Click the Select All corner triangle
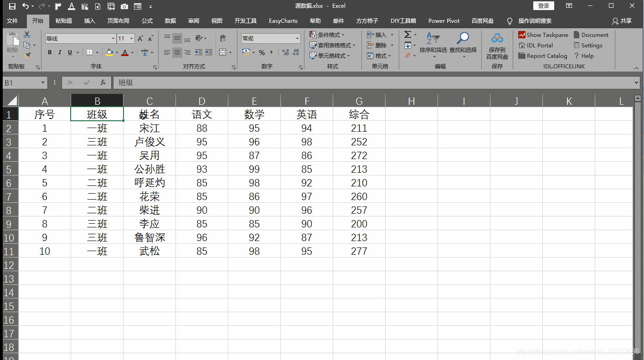The width and height of the screenshot is (644, 360). [11, 101]
